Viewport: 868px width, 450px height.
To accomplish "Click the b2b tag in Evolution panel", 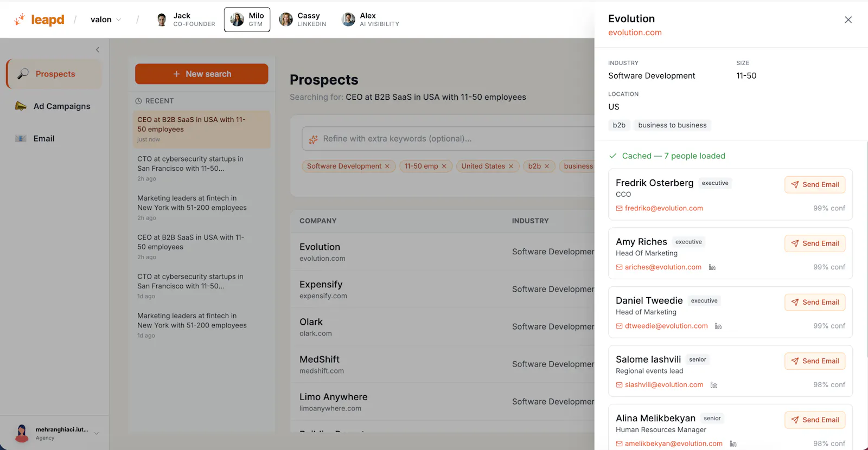I will click(x=619, y=125).
